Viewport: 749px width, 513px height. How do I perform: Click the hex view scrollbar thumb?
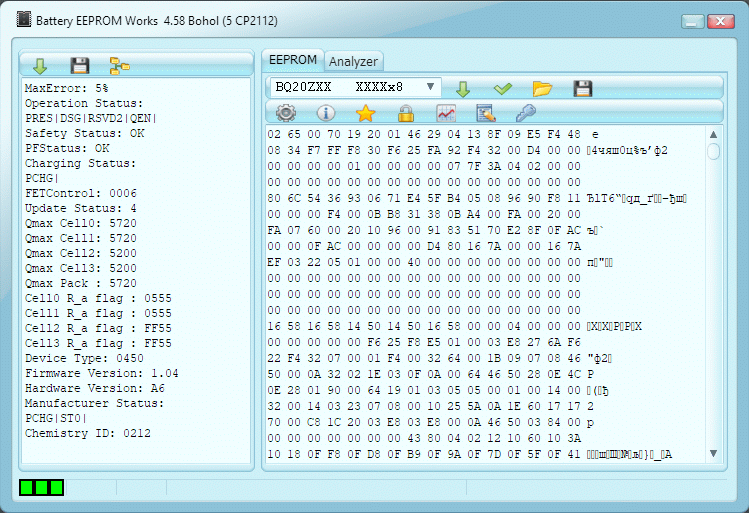[x=713, y=152]
